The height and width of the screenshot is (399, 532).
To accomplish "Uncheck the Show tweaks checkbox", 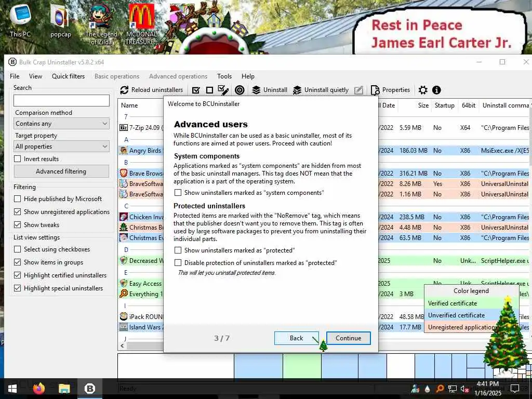I will [17, 224].
